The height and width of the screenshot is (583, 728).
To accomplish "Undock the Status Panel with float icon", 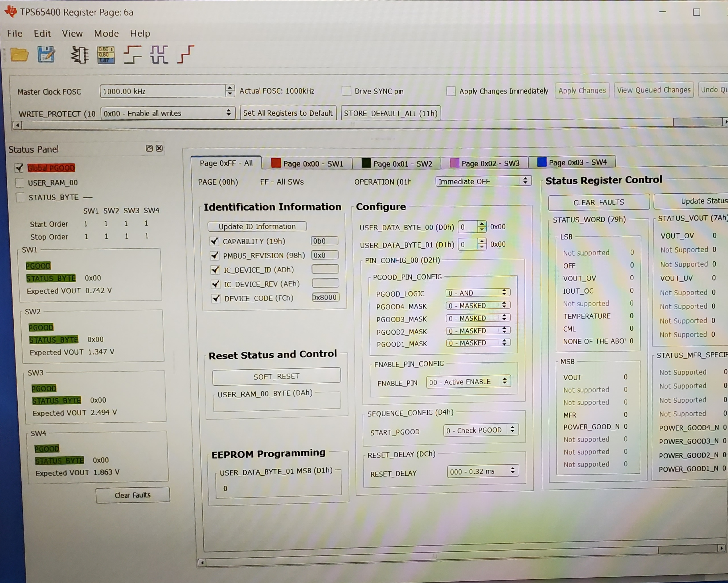I will pos(149,148).
